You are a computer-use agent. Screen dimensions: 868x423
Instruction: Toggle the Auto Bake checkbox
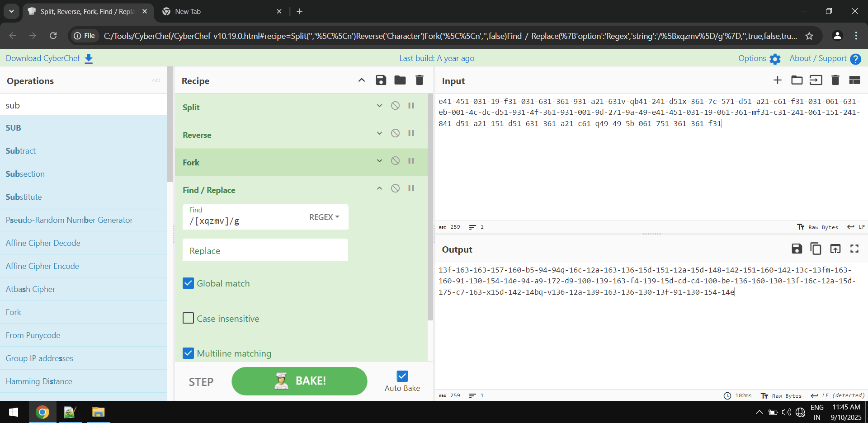pos(402,376)
